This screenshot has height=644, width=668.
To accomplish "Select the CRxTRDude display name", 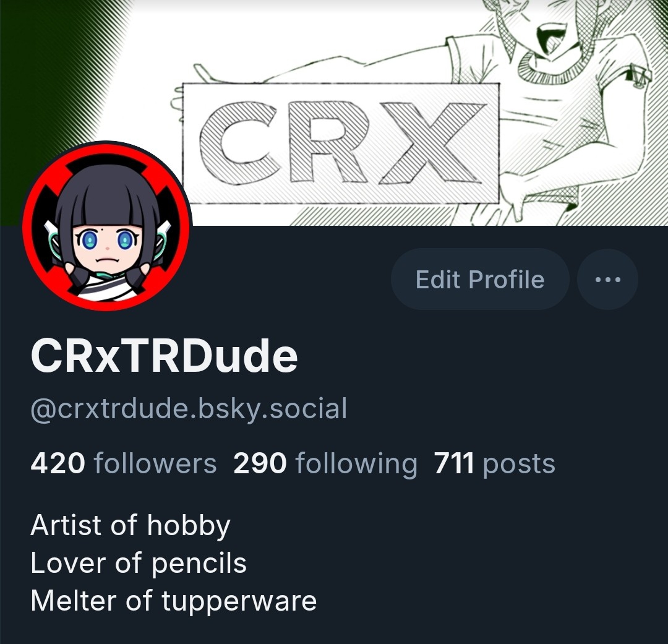I will click(164, 356).
